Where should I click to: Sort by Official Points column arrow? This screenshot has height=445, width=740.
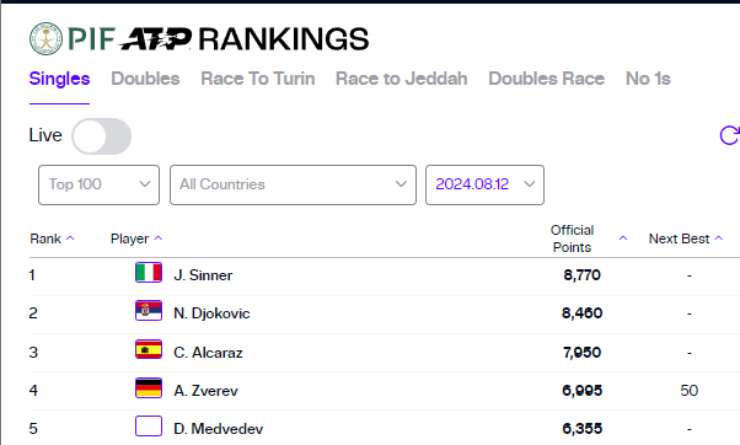tap(623, 238)
